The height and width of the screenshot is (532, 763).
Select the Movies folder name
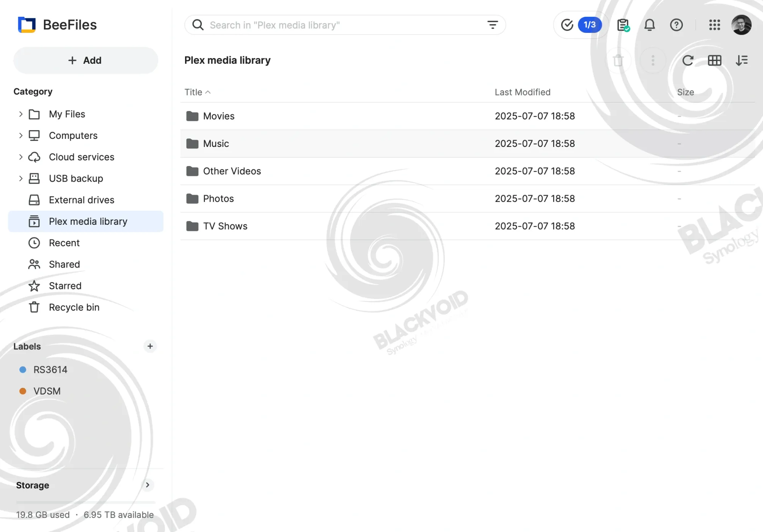(219, 116)
